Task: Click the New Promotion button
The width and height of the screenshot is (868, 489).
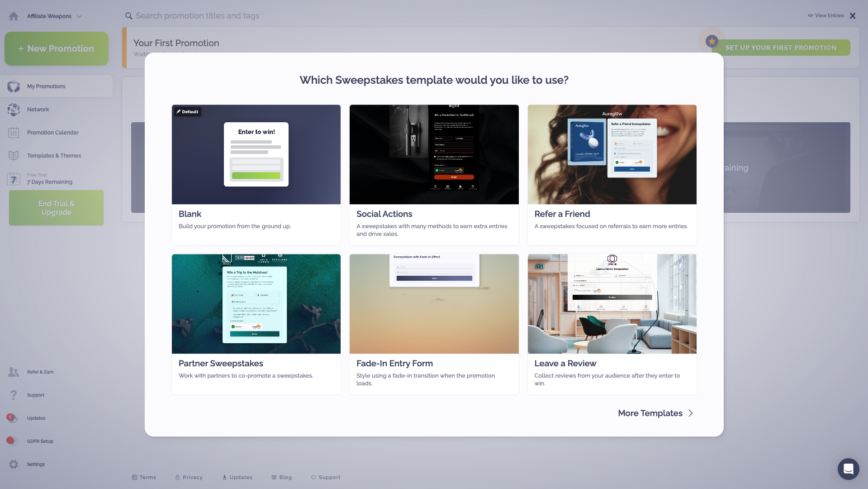Action: (x=57, y=49)
